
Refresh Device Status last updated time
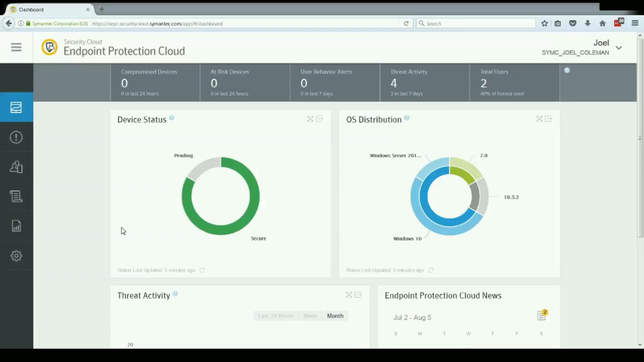pos(202,270)
